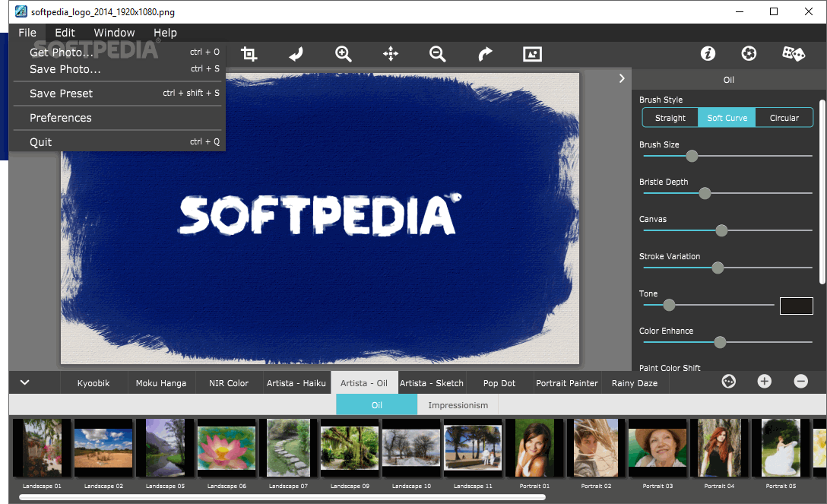Open the Tone color swatch
This screenshot has width=827, height=504.
(797, 306)
